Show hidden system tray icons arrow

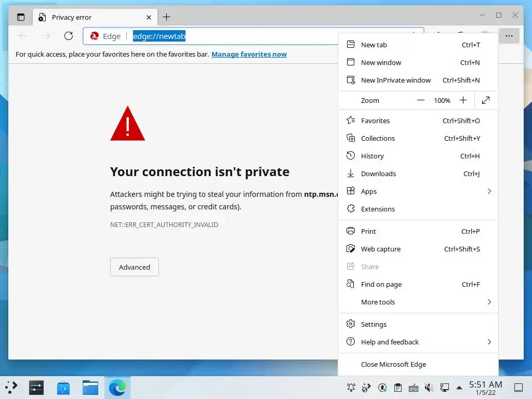click(x=459, y=388)
